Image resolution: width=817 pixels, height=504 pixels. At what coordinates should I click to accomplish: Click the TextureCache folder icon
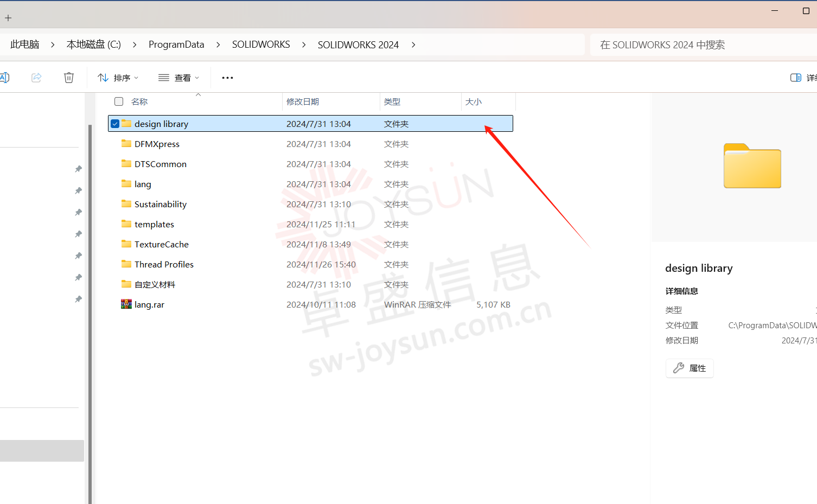click(126, 244)
